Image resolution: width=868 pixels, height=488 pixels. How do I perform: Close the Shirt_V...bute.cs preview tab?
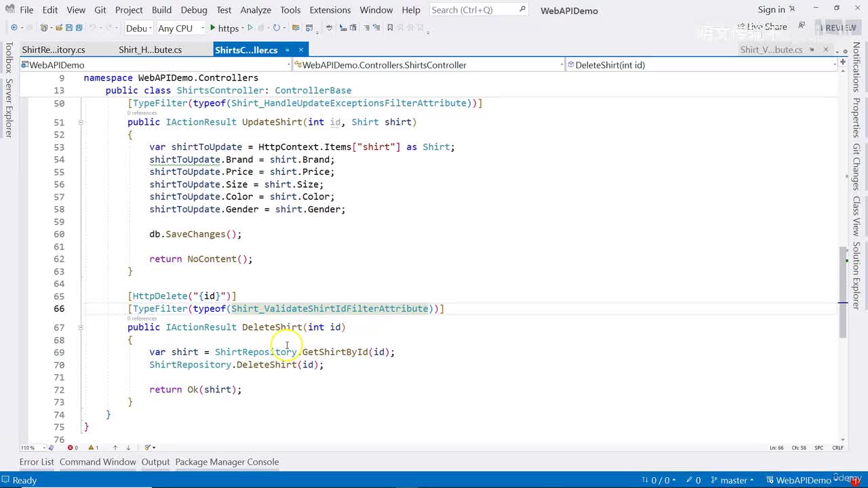(x=826, y=49)
